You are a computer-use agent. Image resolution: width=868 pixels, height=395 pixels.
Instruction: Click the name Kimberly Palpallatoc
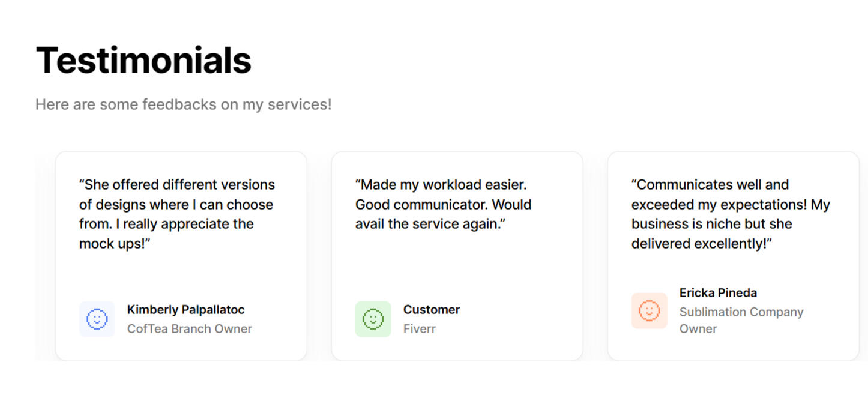click(185, 310)
